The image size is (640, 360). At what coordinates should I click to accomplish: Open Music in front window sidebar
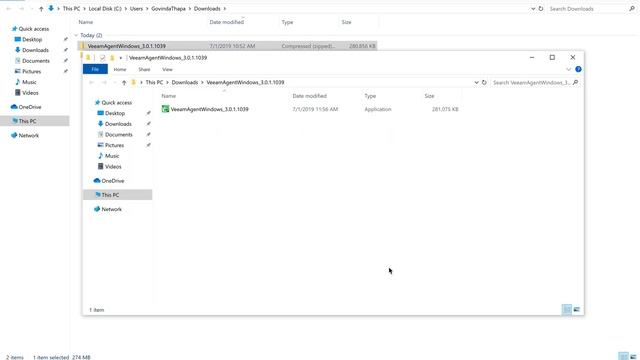click(111, 156)
